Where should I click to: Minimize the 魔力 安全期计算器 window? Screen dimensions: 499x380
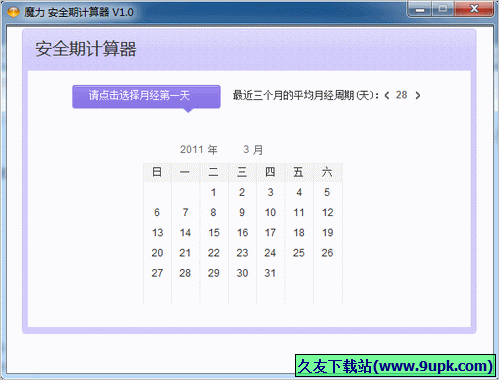coord(420,9)
